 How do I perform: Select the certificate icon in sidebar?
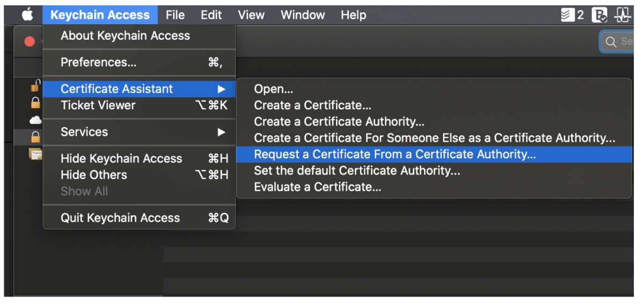[36, 155]
